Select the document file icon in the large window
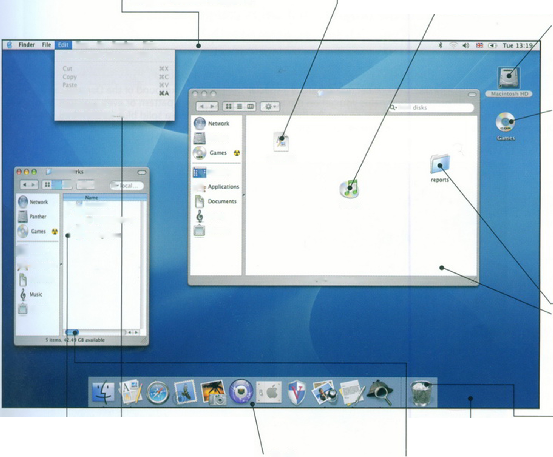The width and height of the screenshot is (553, 457). click(x=281, y=143)
